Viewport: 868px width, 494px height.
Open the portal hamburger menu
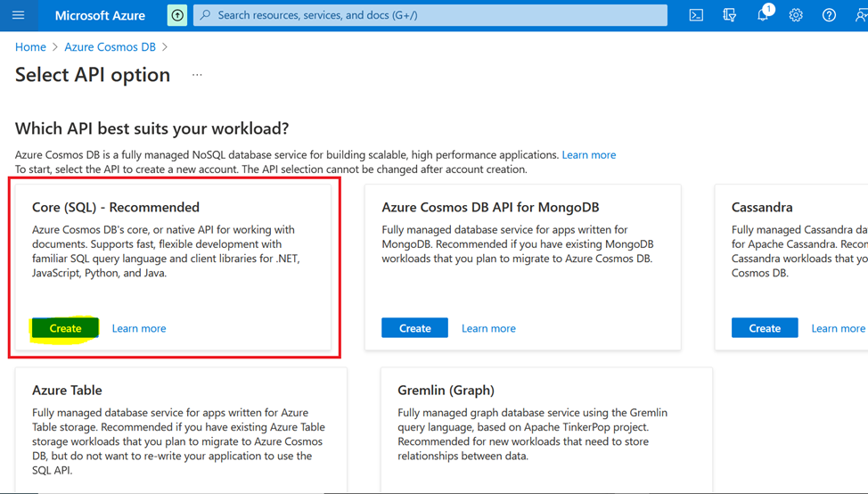click(x=18, y=15)
